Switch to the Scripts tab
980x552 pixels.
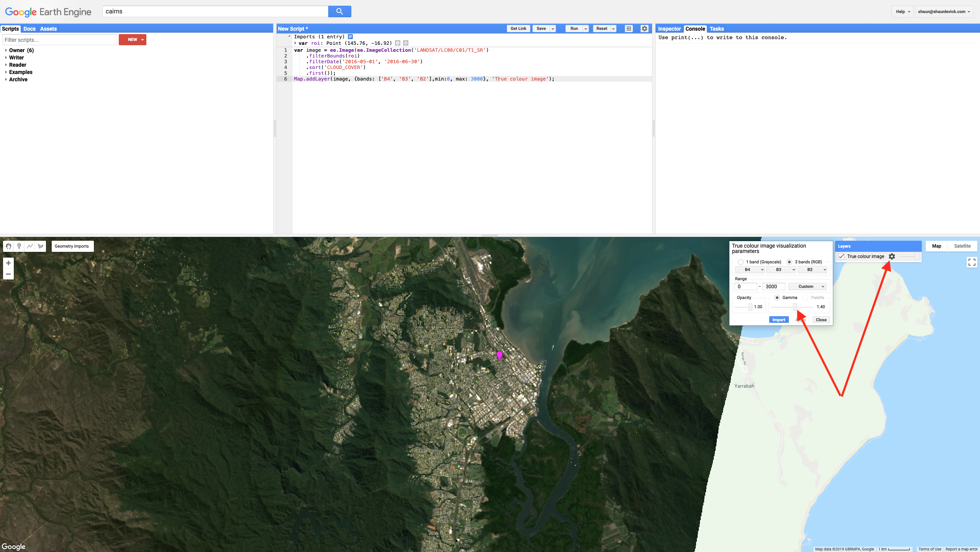pyautogui.click(x=10, y=29)
